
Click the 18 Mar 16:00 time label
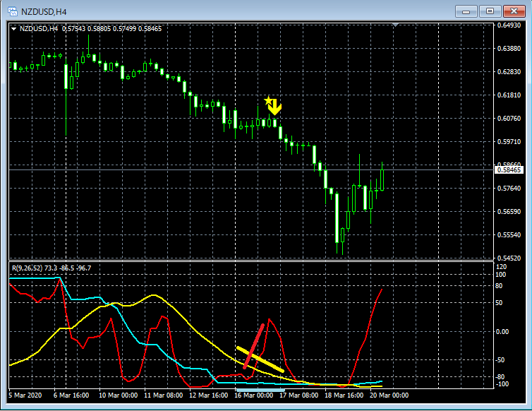[344, 395]
